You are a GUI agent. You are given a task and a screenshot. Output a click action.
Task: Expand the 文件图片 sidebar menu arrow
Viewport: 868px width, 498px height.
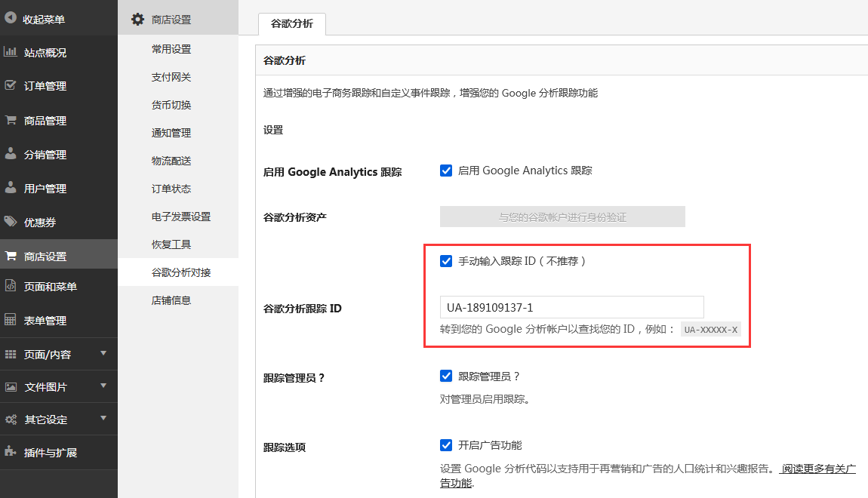coord(103,386)
